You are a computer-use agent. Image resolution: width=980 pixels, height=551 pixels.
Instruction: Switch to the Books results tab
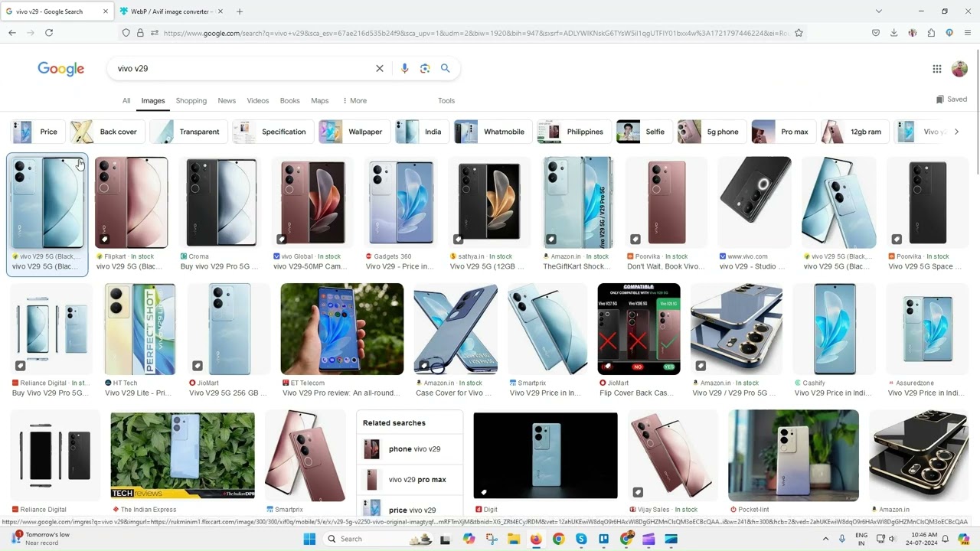(290, 100)
